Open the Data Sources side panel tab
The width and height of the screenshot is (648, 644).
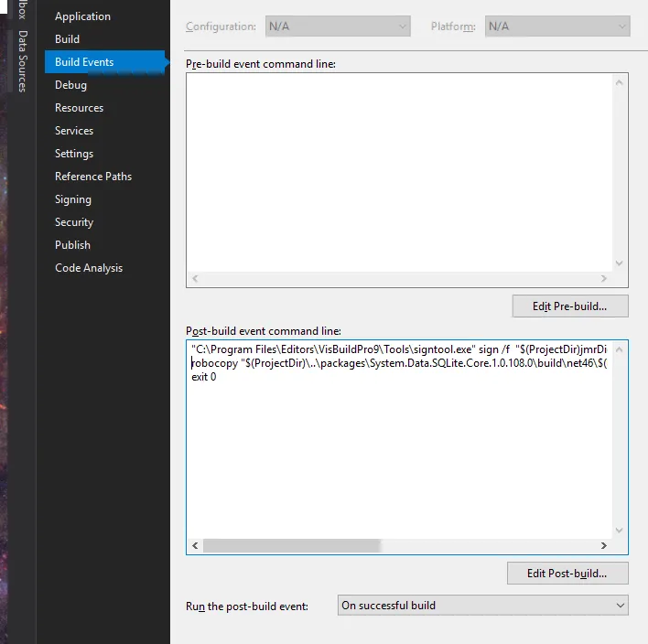click(23, 61)
